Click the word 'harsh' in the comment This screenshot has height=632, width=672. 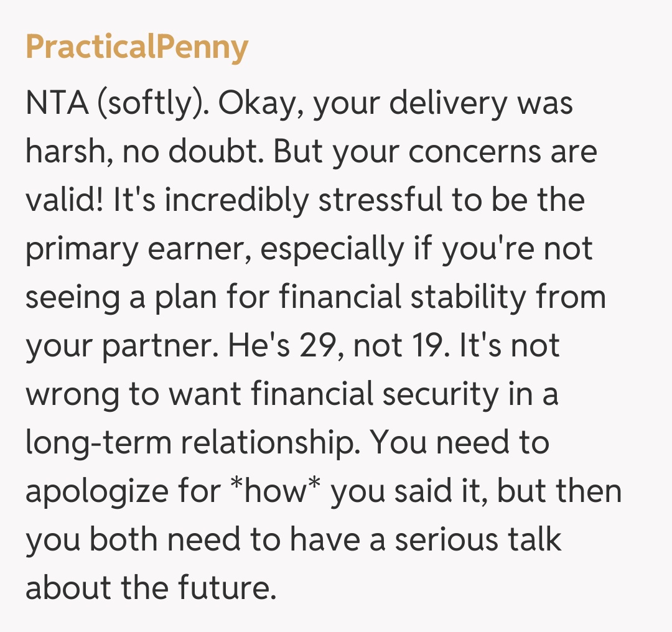[61, 152]
